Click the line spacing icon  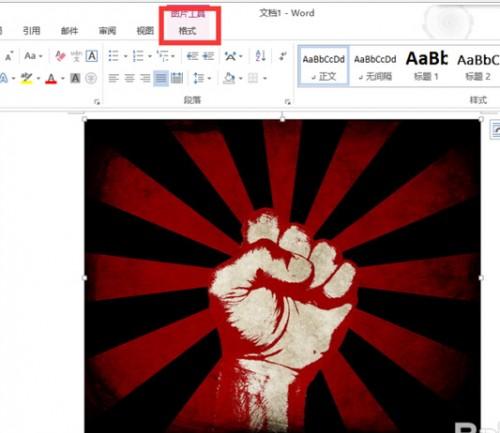click(x=199, y=78)
